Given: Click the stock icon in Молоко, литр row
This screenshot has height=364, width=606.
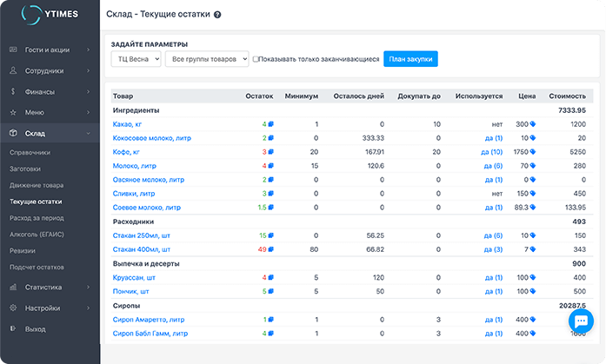Looking at the screenshot, I should tap(271, 166).
